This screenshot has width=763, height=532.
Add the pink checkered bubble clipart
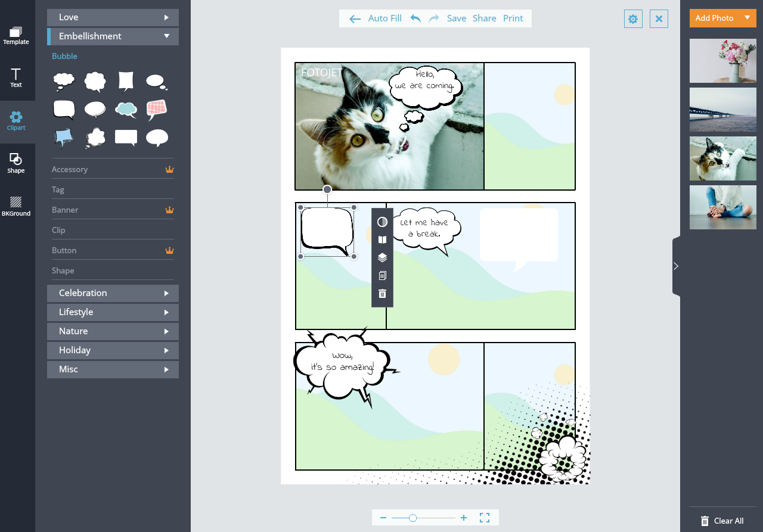[x=157, y=110]
